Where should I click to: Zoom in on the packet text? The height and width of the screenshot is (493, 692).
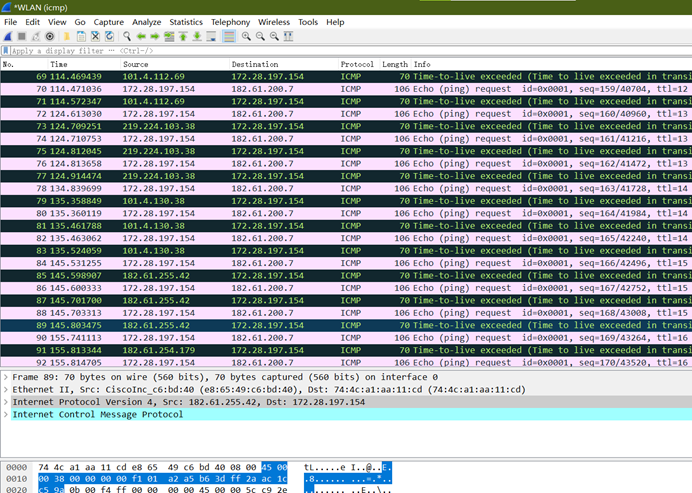(x=245, y=36)
